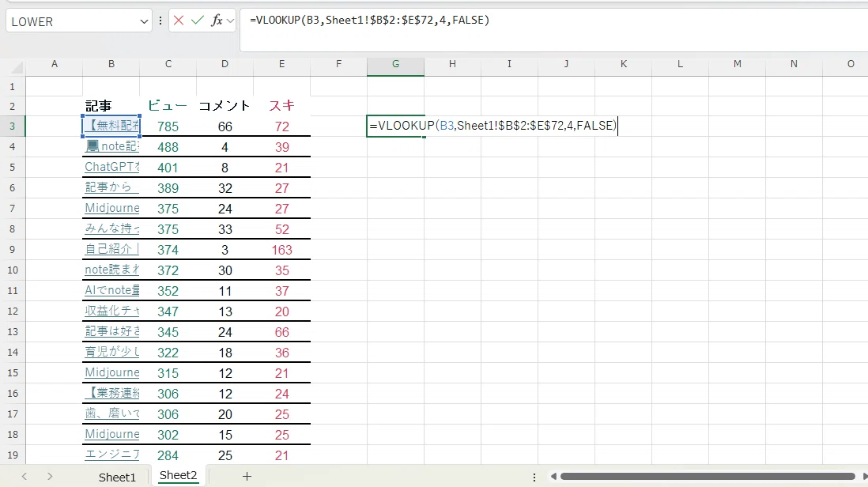Open the 記事は好 link in B13
868x487 pixels.
tap(112, 331)
